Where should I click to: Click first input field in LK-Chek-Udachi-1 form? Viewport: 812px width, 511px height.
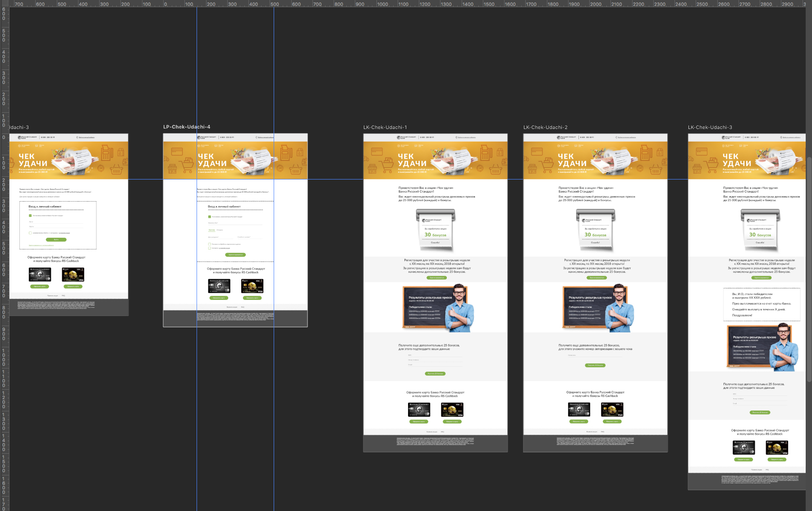point(435,355)
